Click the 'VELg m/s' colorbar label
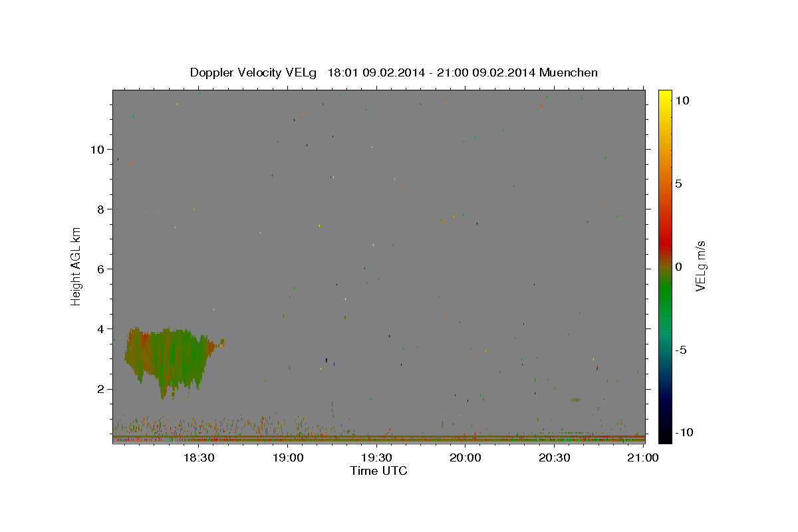Image resolution: width=798 pixels, height=532 pixels. pyautogui.click(x=700, y=266)
